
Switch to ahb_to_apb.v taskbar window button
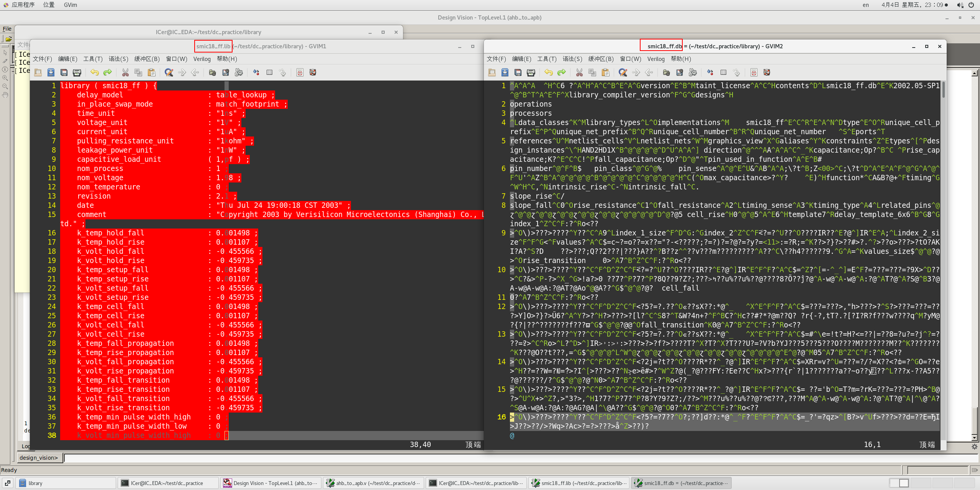click(x=373, y=483)
